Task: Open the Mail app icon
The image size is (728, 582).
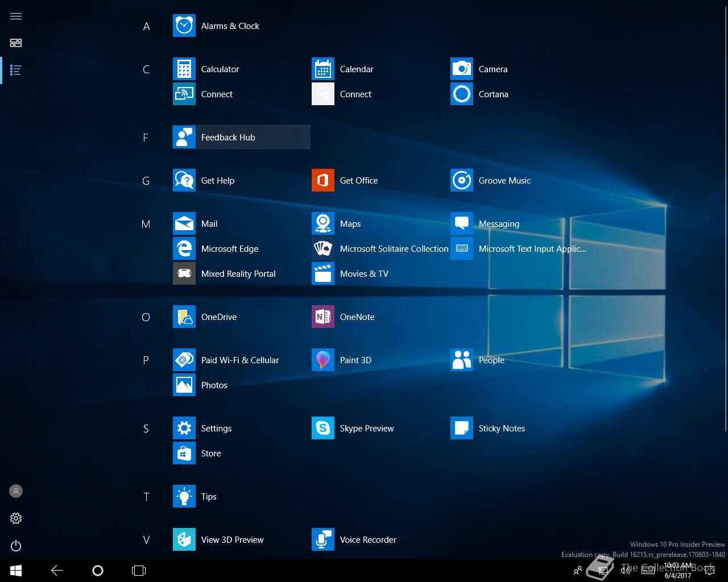Action: point(184,224)
